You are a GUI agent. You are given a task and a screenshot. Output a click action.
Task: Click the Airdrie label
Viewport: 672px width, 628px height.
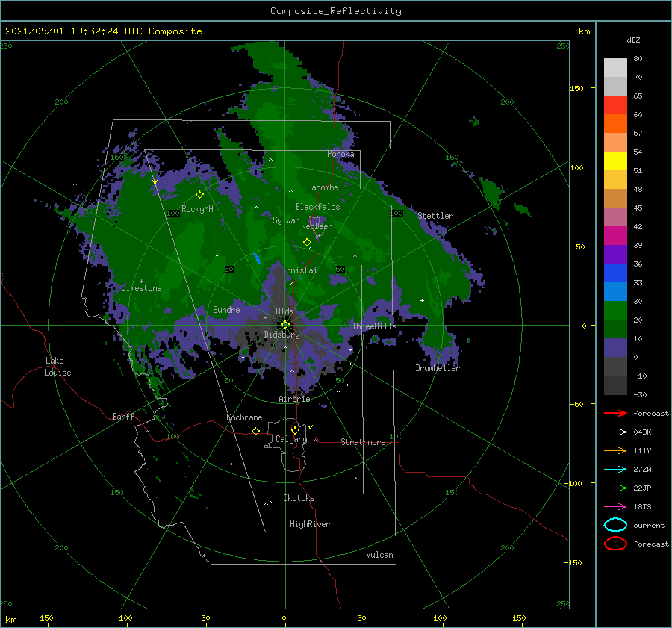(x=294, y=399)
